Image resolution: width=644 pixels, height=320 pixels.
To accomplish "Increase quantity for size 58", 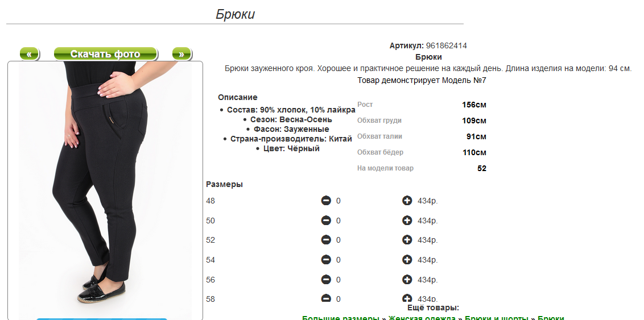I will (x=407, y=298).
